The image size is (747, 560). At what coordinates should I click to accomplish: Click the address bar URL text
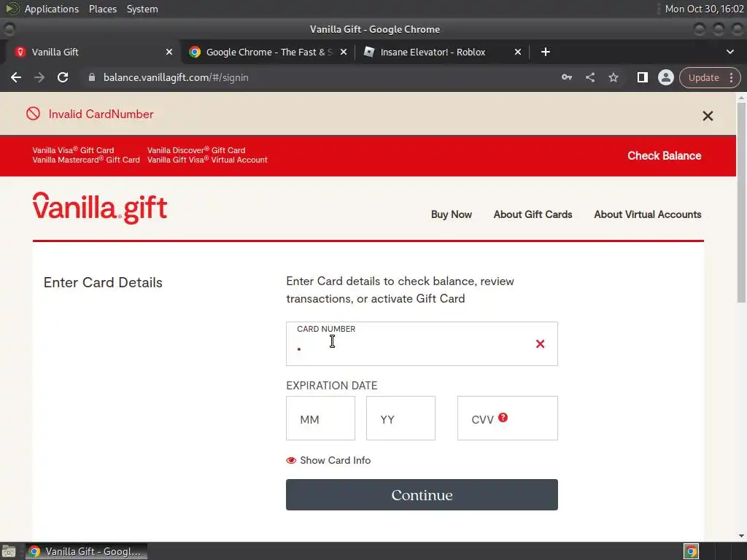176,77
